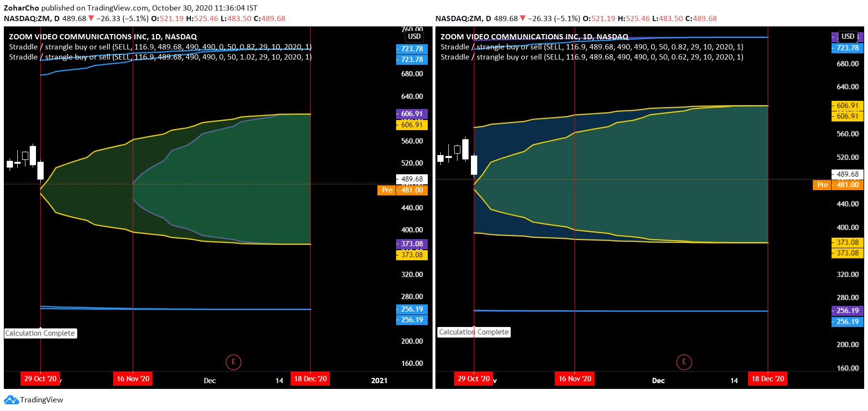This screenshot has width=868, height=411.
Task: Select the left chart's straddle indicator with 0.82 parameter
Action: point(160,47)
